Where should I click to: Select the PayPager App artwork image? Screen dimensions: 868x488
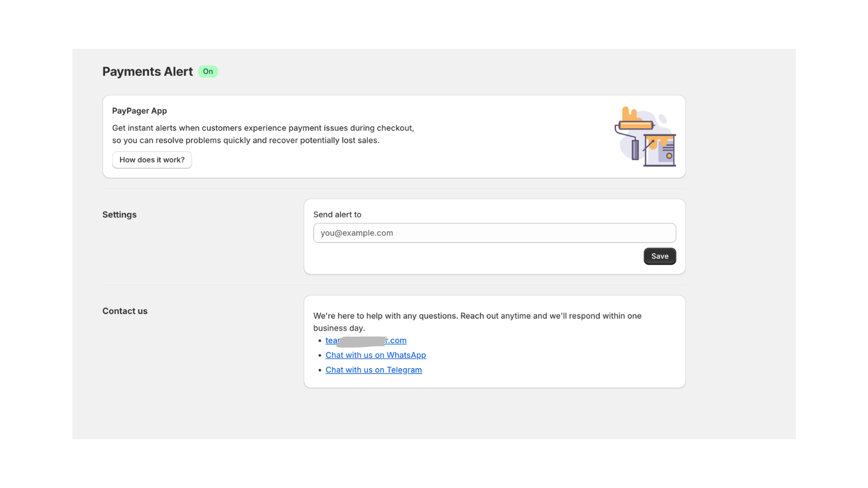(x=646, y=136)
